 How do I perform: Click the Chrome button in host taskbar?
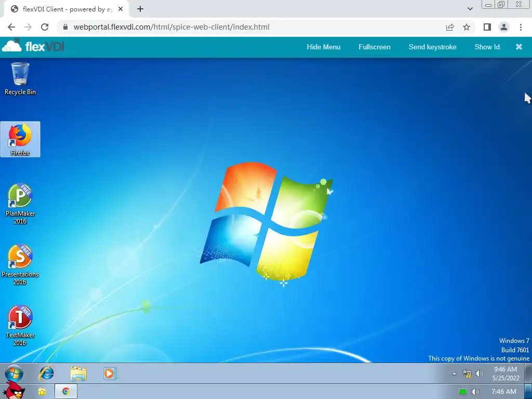click(x=66, y=392)
